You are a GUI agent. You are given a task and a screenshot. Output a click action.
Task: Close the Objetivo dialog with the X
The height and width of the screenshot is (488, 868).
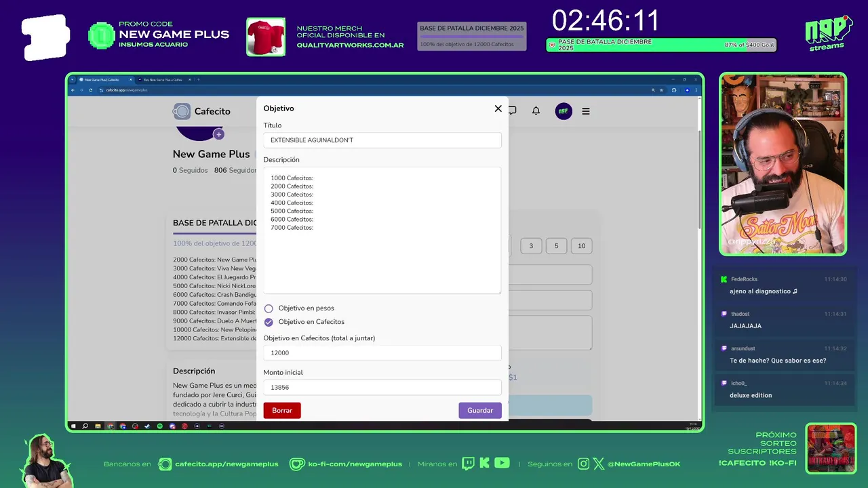498,108
